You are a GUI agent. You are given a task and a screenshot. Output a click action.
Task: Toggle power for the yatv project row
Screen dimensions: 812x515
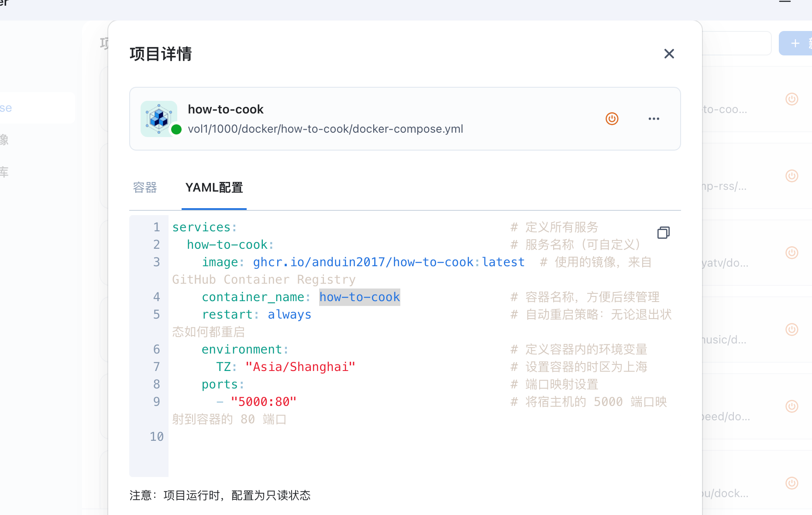791,253
